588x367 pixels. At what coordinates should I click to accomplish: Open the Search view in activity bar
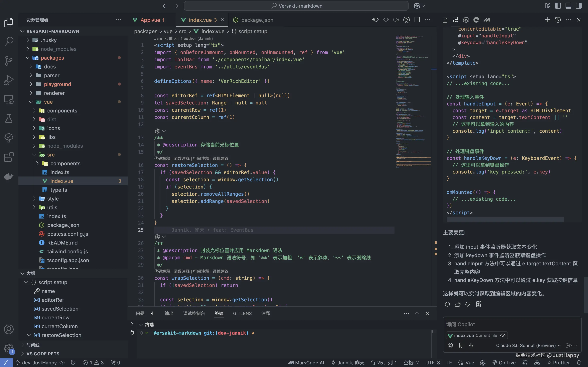[x=9, y=41]
